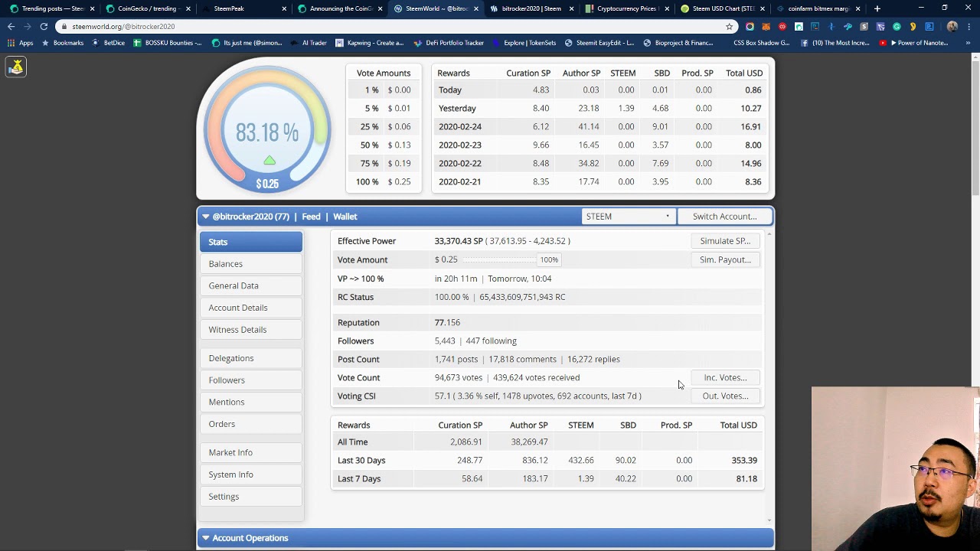
Task: Click the Steem Keychain icon at page corner
Action: coord(16,67)
